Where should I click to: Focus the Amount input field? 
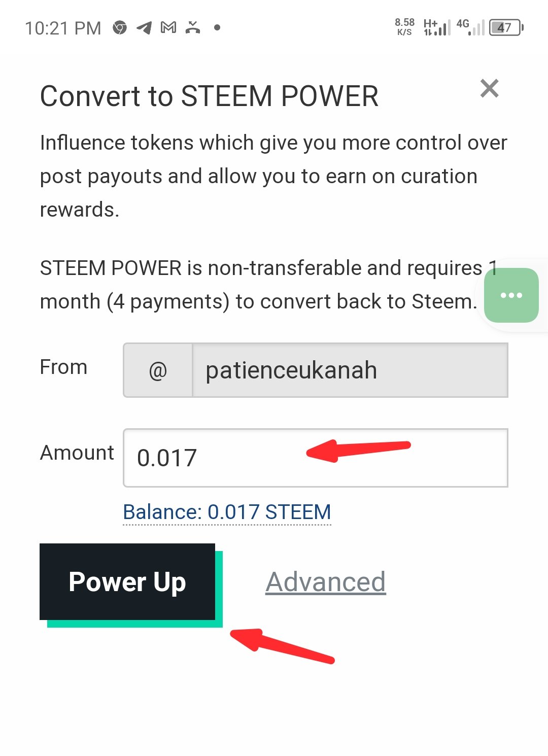[x=315, y=458]
